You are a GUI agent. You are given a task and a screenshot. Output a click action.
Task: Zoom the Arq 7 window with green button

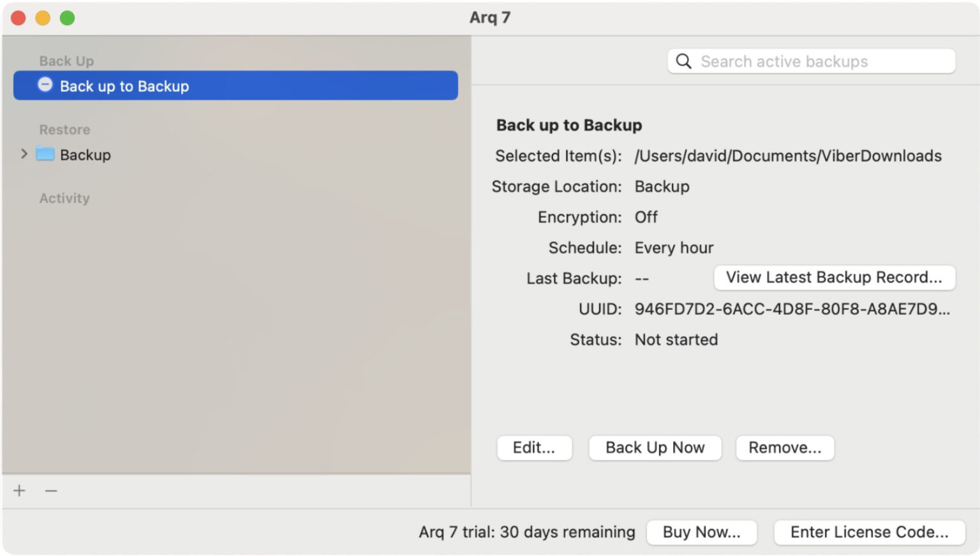pos(67,18)
